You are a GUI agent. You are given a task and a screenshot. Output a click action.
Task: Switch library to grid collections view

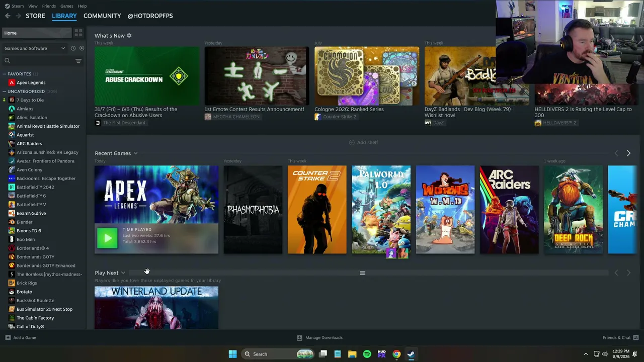pyautogui.click(x=78, y=33)
